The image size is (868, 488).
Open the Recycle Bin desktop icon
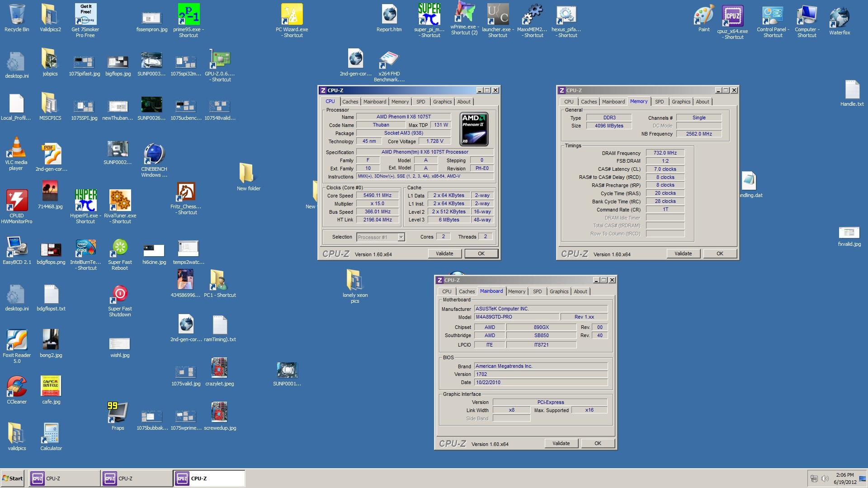click(x=17, y=18)
